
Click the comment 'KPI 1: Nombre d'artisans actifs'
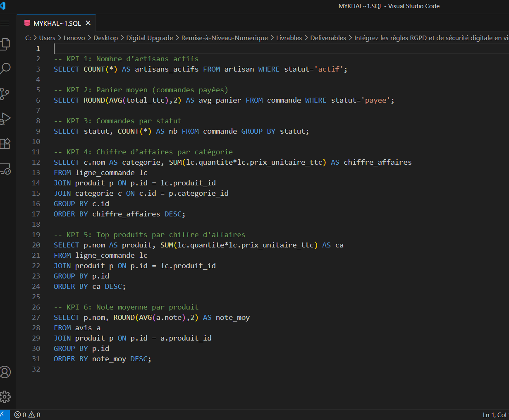click(126, 59)
